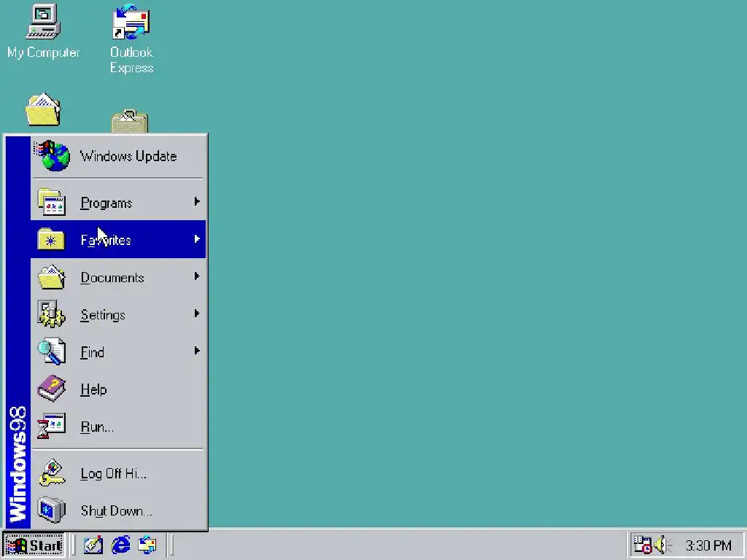Expand the Settings submenu arrow

(197, 314)
